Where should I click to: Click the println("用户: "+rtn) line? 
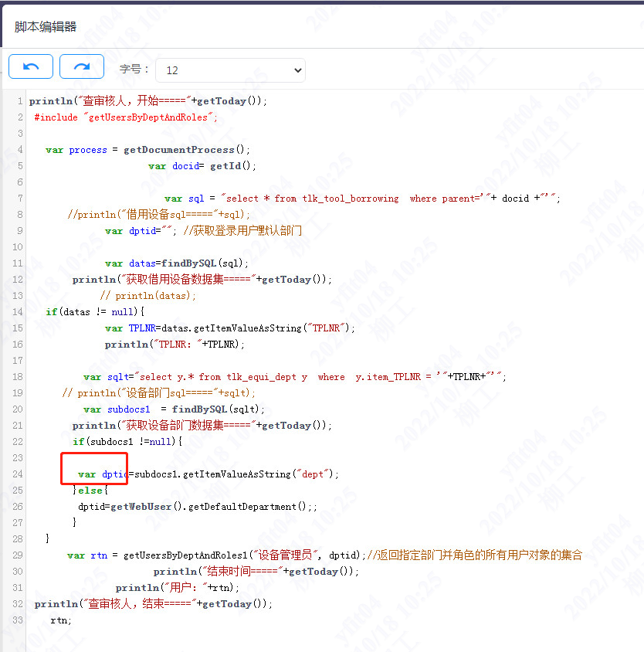[178, 588]
